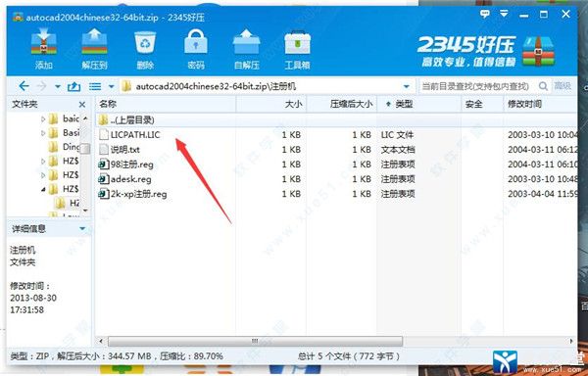Select the baic folder in tree
The width and height of the screenshot is (588, 376).
pyautogui.click(x=64, y=119)
